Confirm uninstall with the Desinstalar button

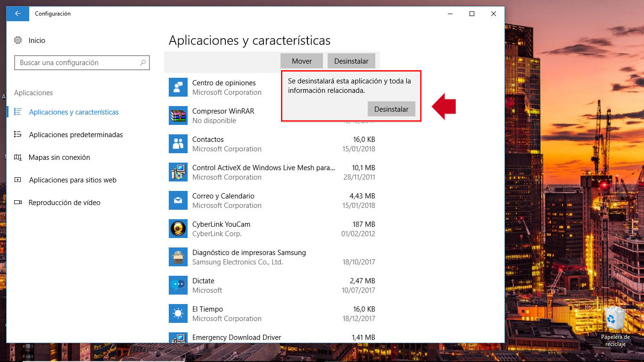pyautogui.click(x=391, y=109)
